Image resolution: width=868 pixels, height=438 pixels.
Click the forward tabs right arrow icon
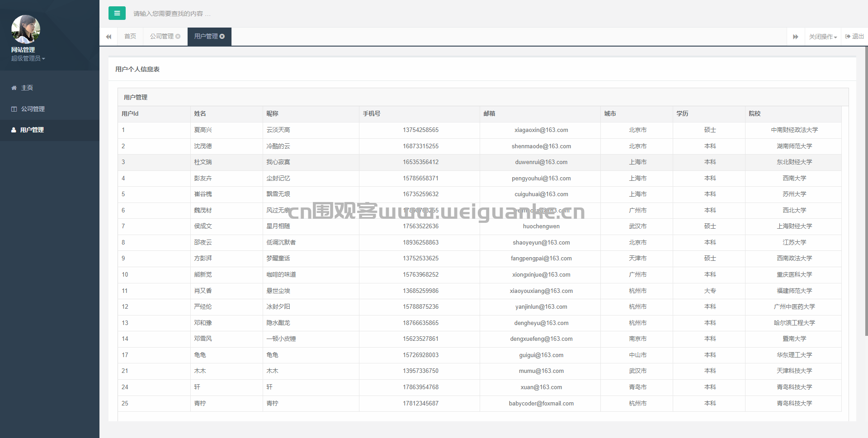tap(795, 37)
